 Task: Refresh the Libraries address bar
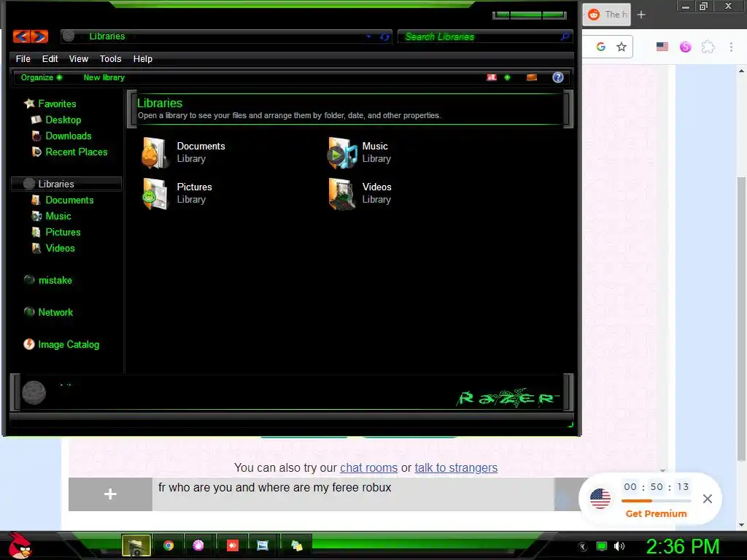click(384, 36)
